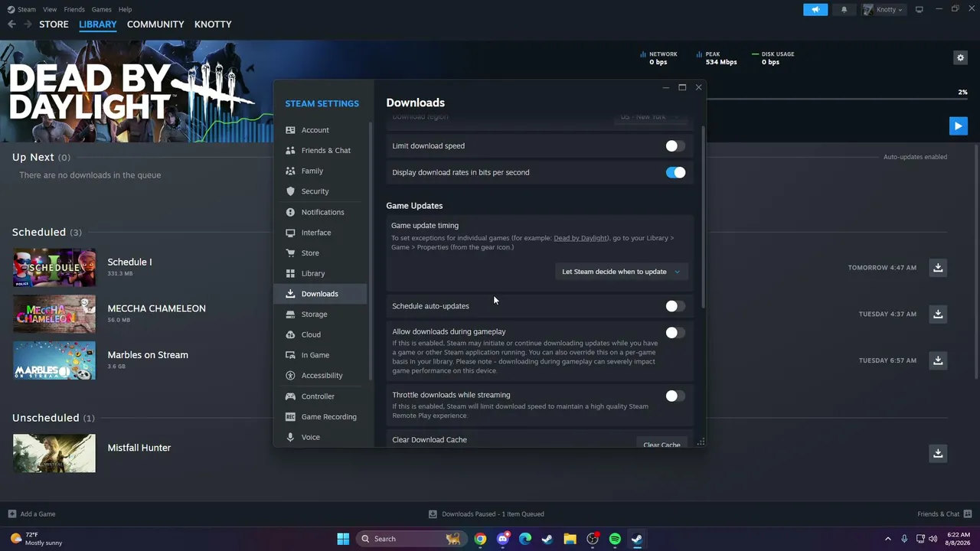Open Google Chrome from the taskbar
Screen dimensions: 980x551
(x=480, y=539)
